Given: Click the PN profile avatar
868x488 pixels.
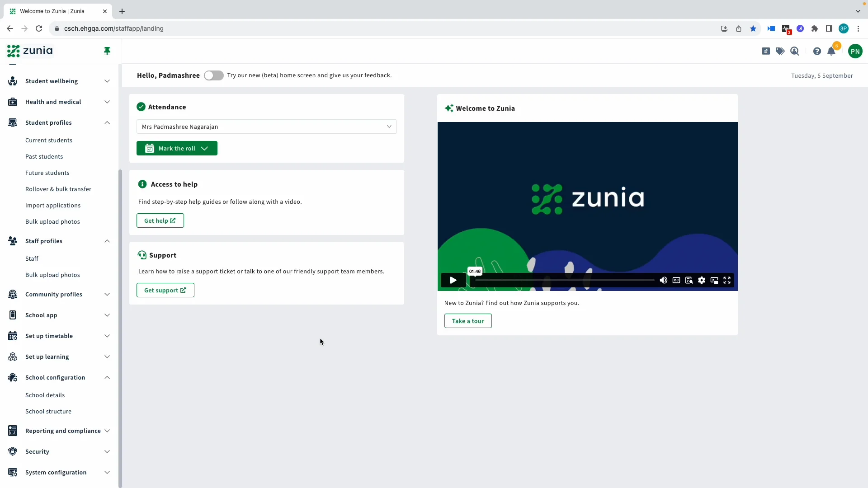Looking at the screenshot, I should tap(856, 51).
